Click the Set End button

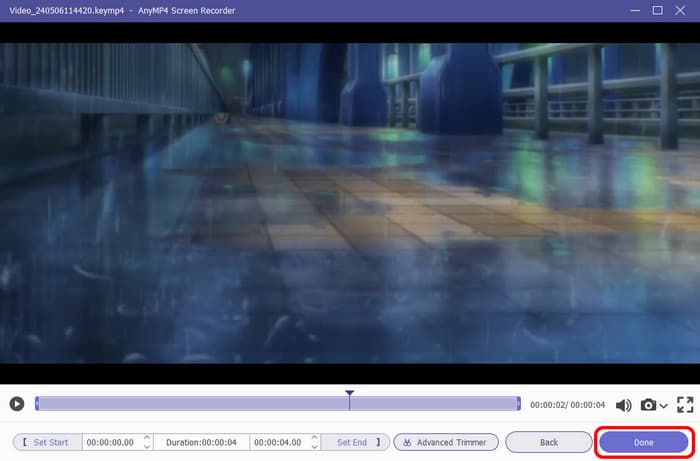356,442
